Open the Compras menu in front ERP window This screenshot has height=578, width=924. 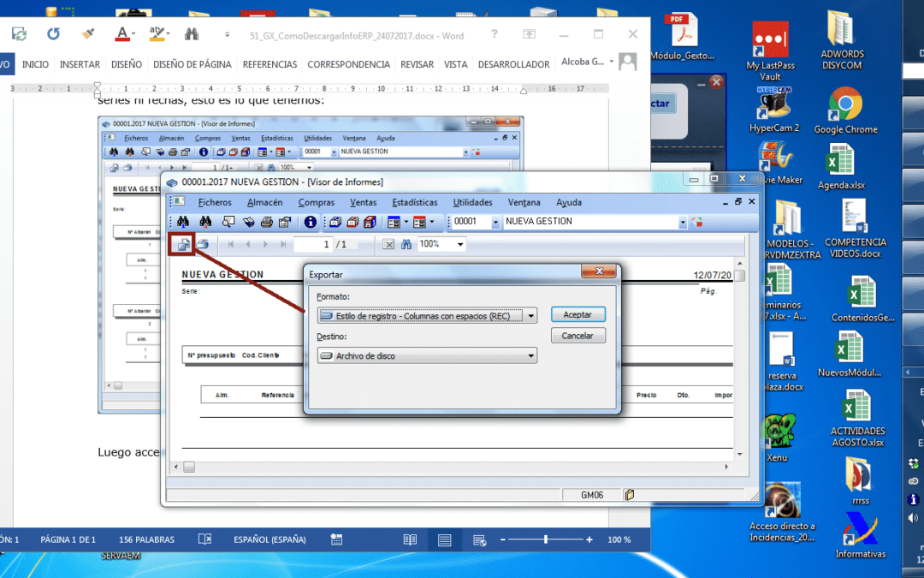pos(316,202)
